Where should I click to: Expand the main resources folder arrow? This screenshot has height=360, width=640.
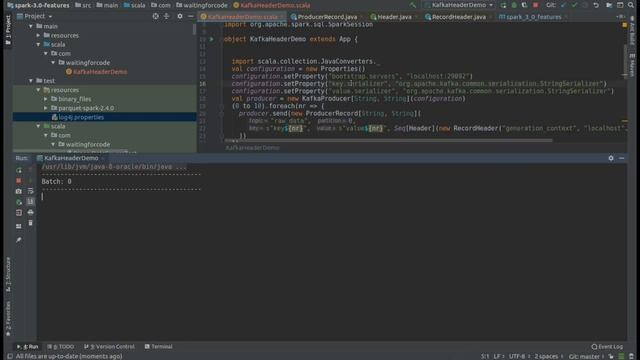click(x=38, y=36)
